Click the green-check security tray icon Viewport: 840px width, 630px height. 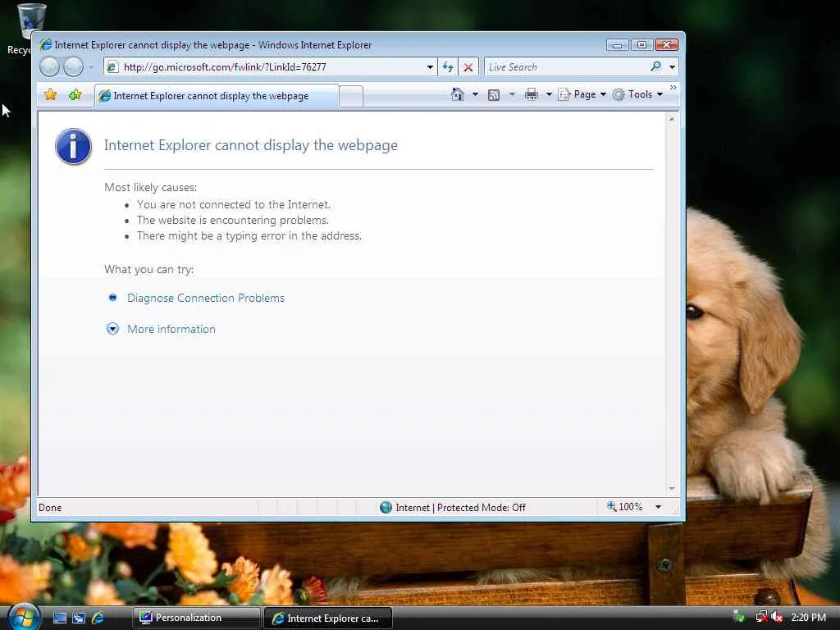[739, 617]
